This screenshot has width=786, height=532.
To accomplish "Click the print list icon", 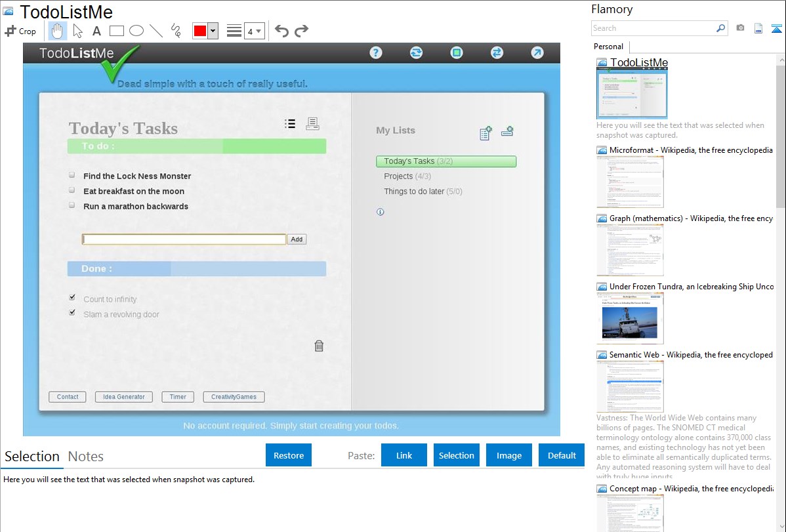I will 313,123.
